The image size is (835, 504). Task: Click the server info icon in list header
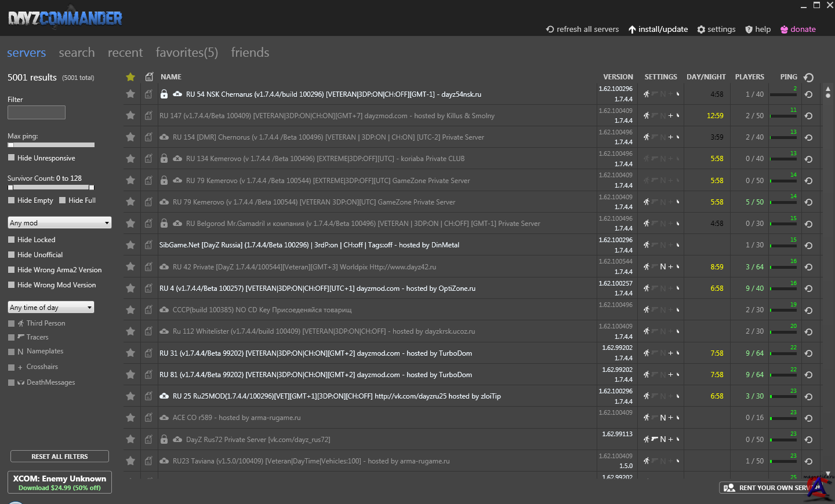click(149, 77)
